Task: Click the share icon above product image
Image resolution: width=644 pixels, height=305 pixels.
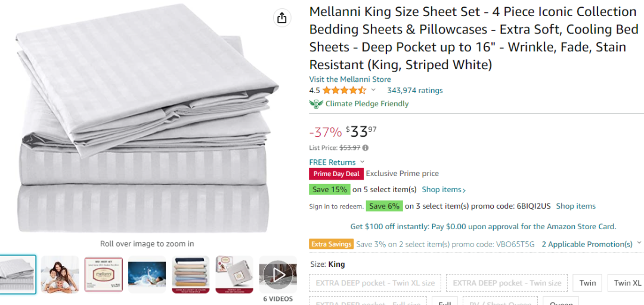Action: tap(281, 18)
